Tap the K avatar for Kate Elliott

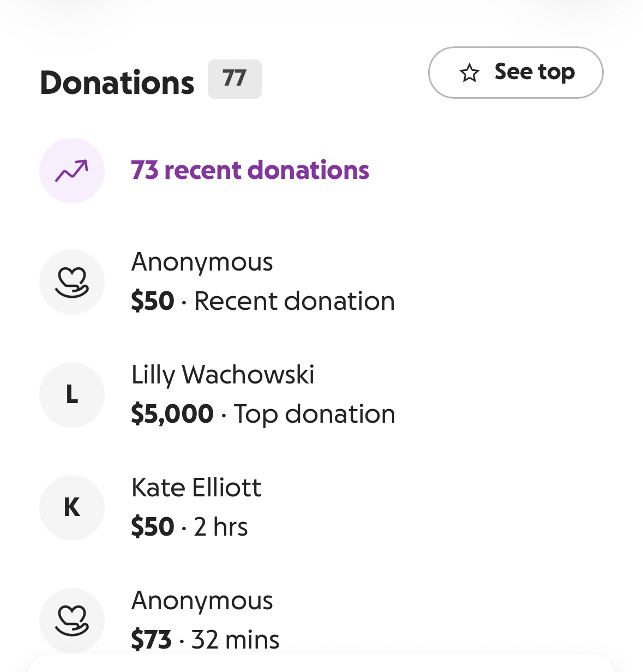pyautogui.click(x=72, y=508)
